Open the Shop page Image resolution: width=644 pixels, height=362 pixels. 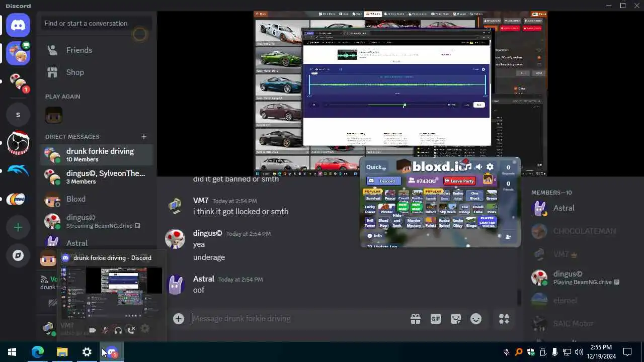pos(97,72)
